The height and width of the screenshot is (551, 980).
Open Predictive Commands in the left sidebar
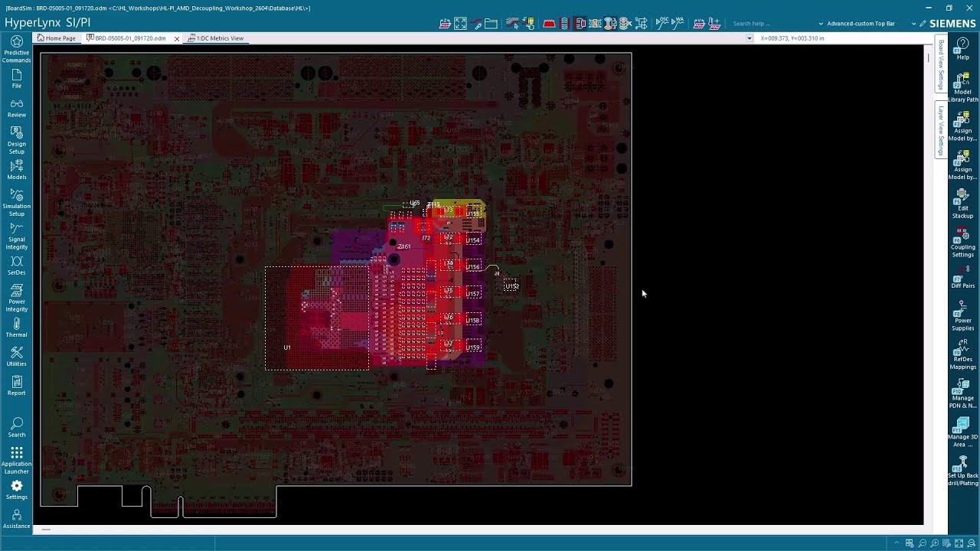click(16, 49)
